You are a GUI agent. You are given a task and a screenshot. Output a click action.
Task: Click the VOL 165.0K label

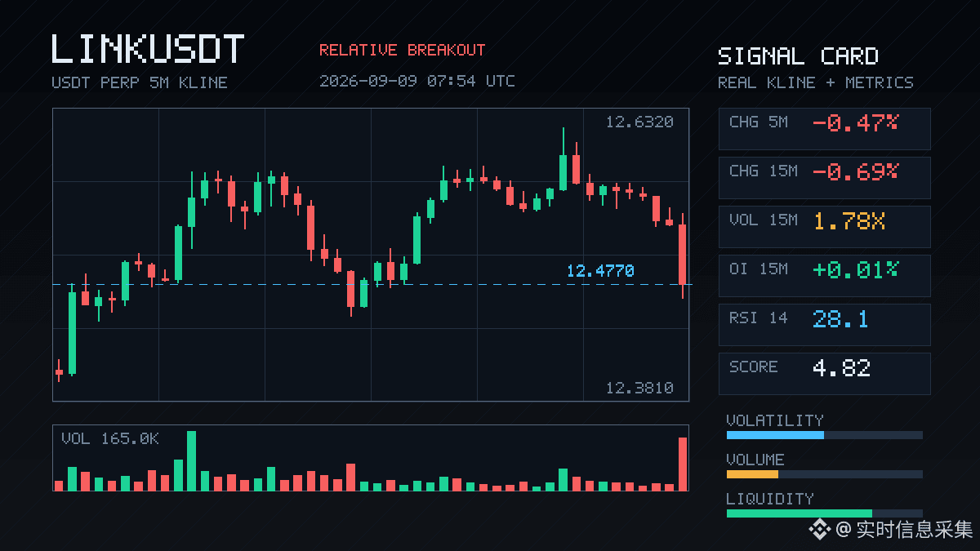(110, 439)
